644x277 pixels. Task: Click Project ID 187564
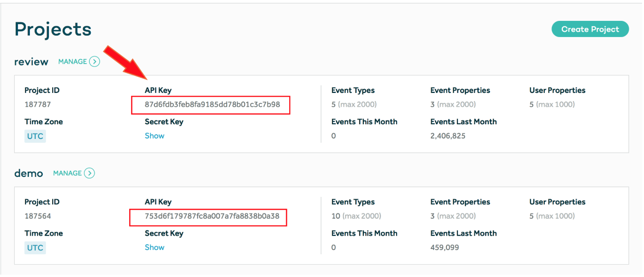tap(38, 216)
